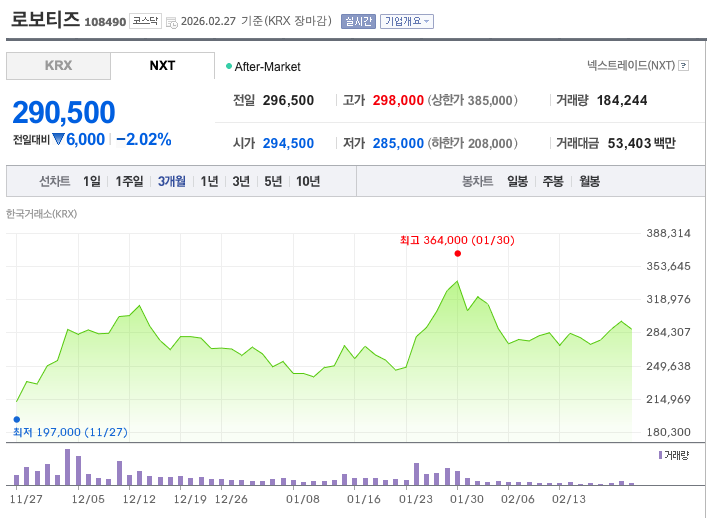The height and width of the screenshot is (518, 707).
Task: Click the 최저 197,000 (11/27) label
Action: coord(70,432)
